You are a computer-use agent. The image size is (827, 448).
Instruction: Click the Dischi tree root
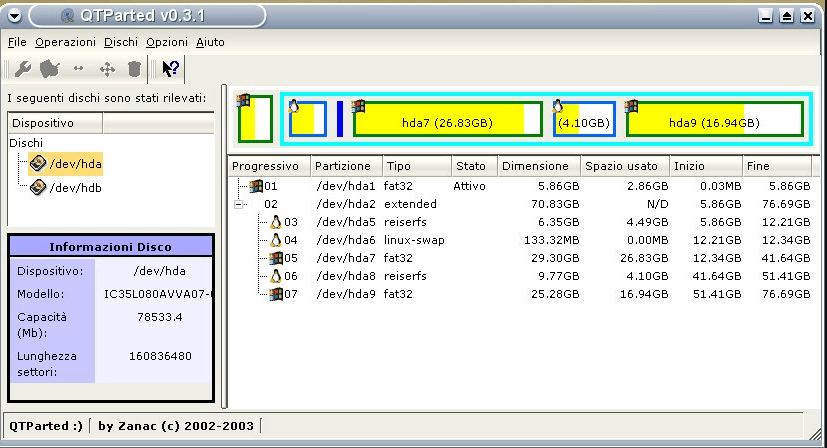26,143
